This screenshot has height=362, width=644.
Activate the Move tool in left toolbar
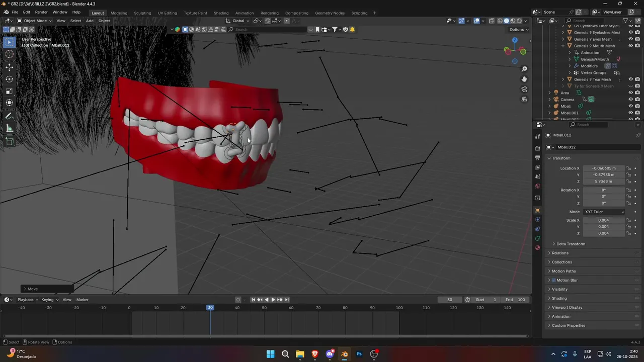point(10,67)
